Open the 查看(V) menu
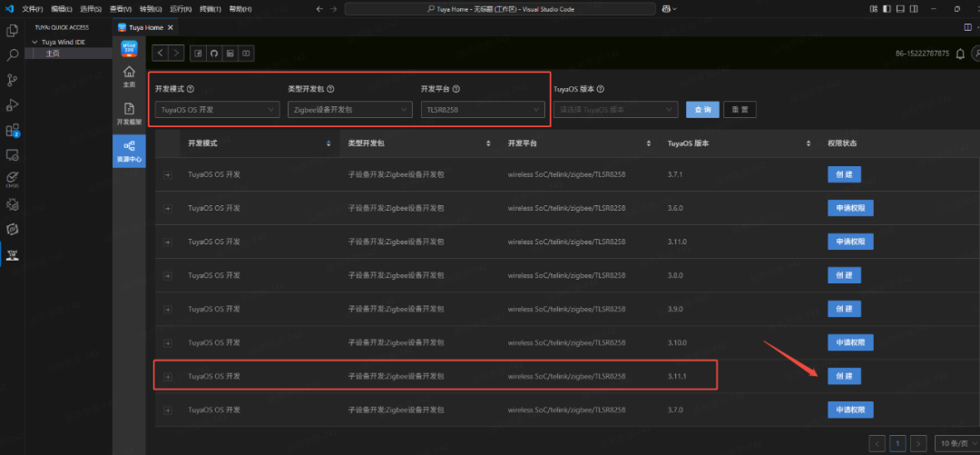 pos(121,9)
